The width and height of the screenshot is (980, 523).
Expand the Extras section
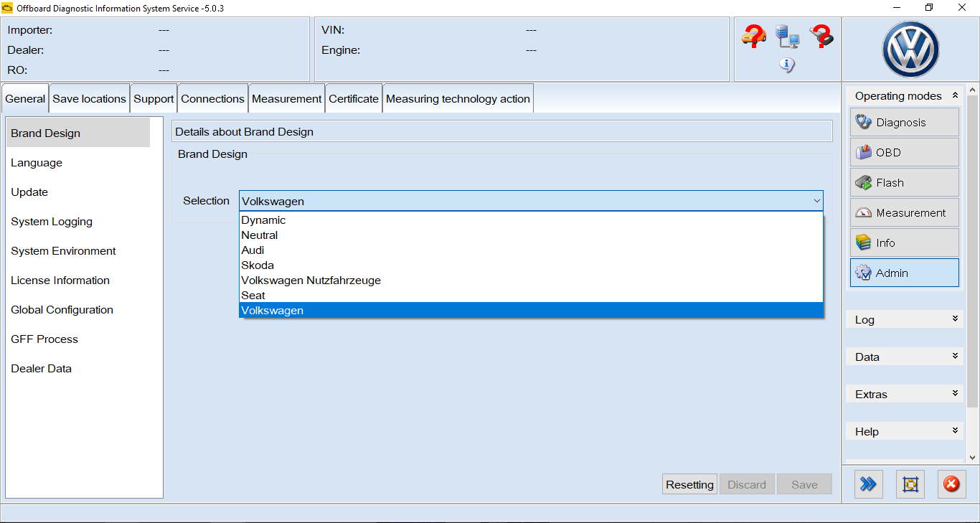tap(955, 394)
